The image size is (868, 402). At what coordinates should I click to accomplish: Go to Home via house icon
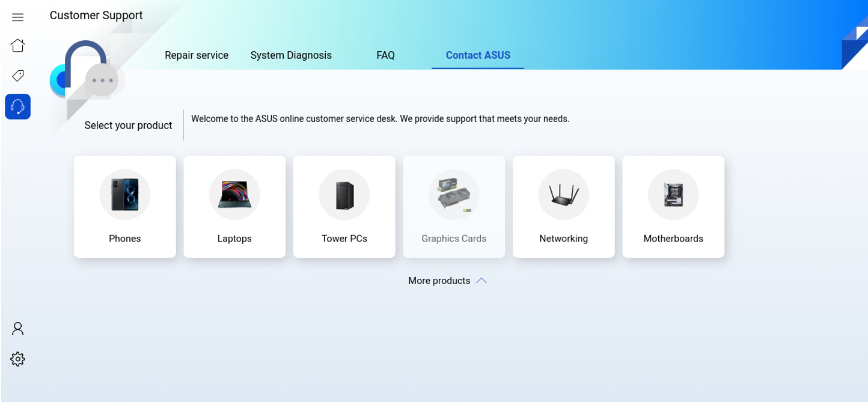[17, 45]
